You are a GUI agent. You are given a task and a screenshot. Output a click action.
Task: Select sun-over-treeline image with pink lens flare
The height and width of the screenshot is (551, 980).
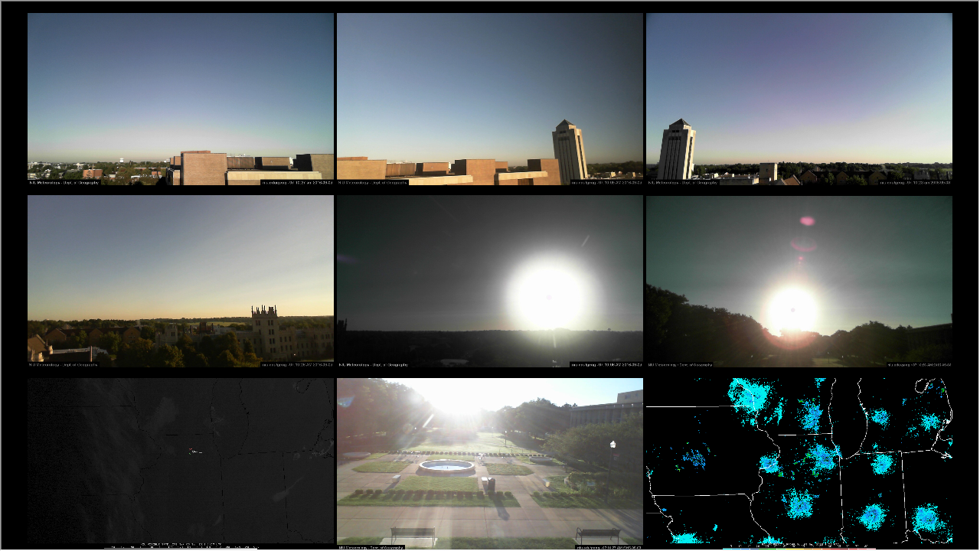click(x=799, y=281)
